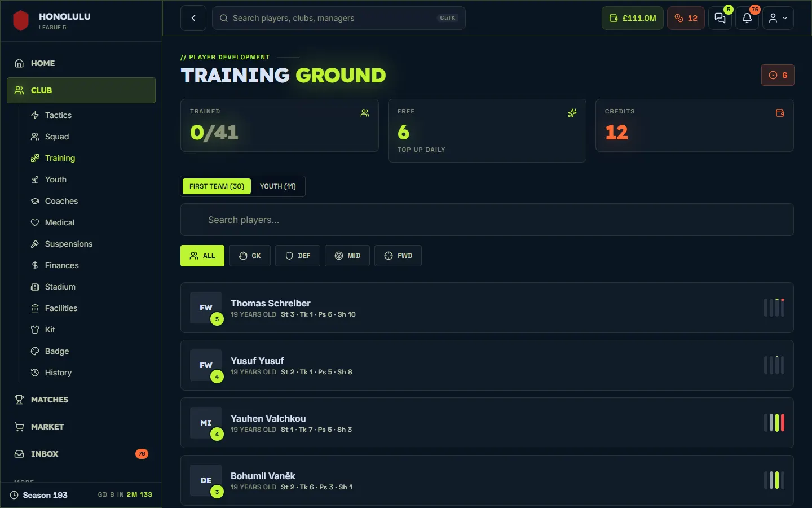Filter players by GK
812x508 pixels.
pyautogui.click(x=250, y=256)
